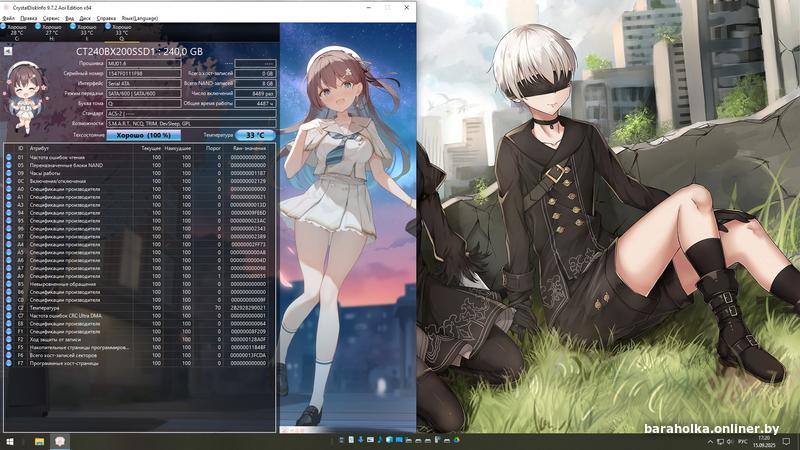
Task: Select the Всего хост-записей секторов row
Action: [139, 355]
